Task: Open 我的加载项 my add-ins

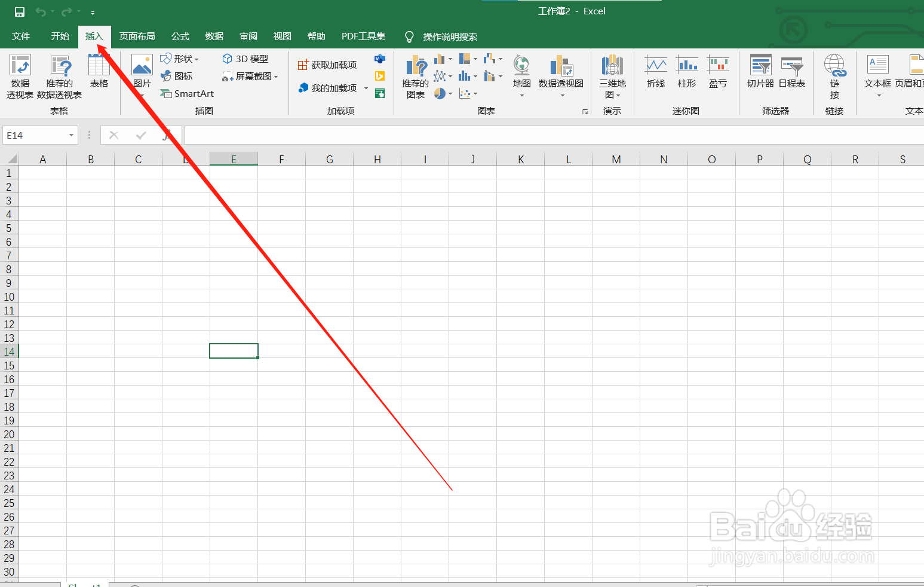Action: [327, 88]
